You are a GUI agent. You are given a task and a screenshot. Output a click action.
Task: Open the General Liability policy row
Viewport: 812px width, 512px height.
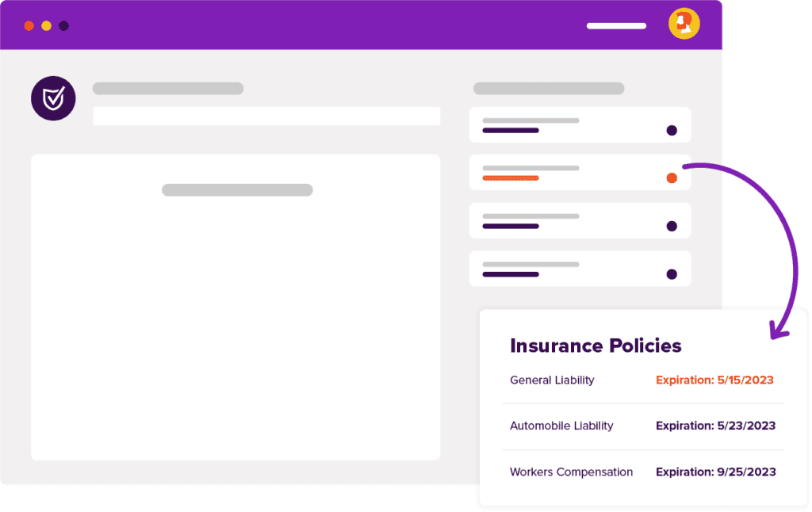642,380
